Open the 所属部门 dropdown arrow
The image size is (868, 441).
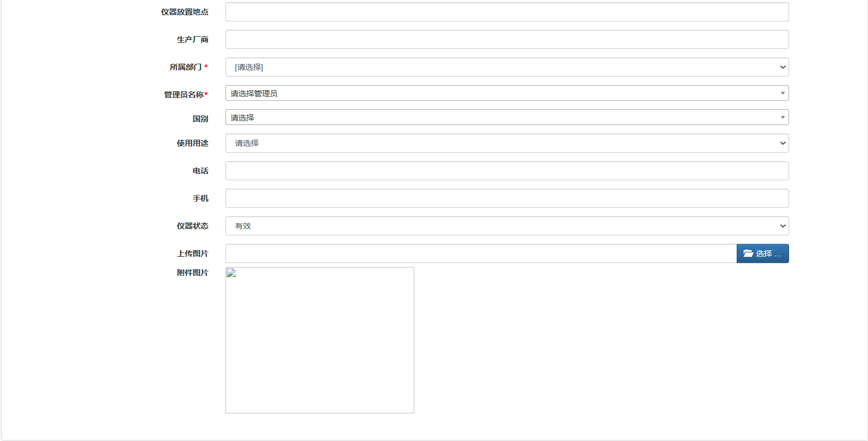pyautogui.click(x=782, y=67)
